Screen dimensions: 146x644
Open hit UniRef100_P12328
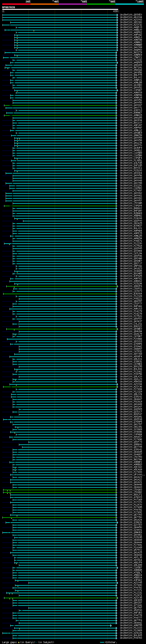click(131, 296)
